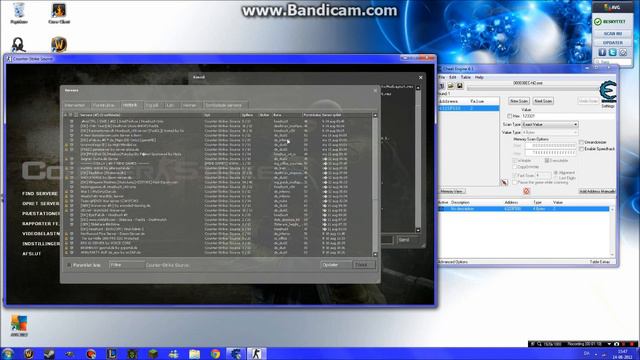Open the File Explorer folder taskbar icon
Screen dimensions: 640x360
point(195,354)
